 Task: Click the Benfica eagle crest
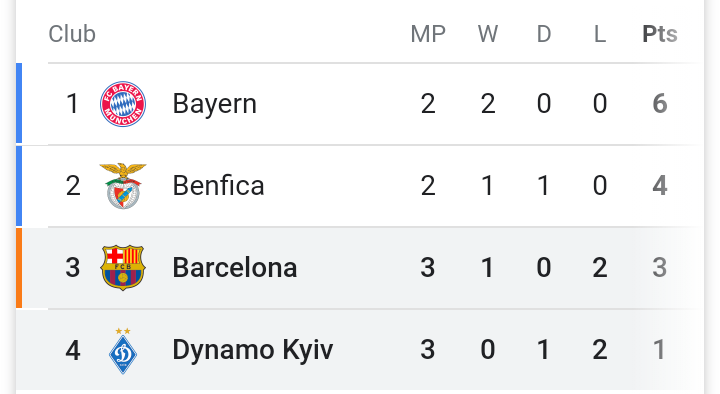123,186
